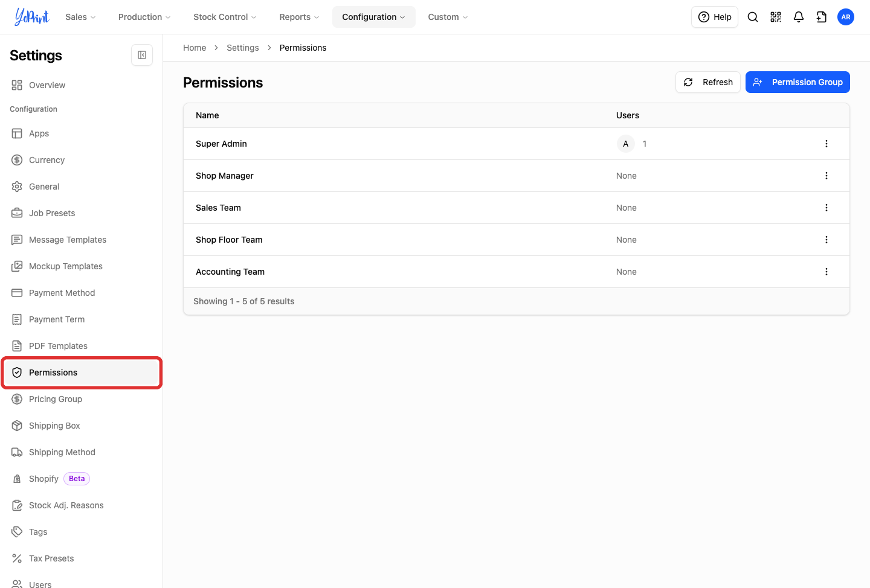870x588 pixels.
Task: Click the Help button
Action: [x=715, y=17]
